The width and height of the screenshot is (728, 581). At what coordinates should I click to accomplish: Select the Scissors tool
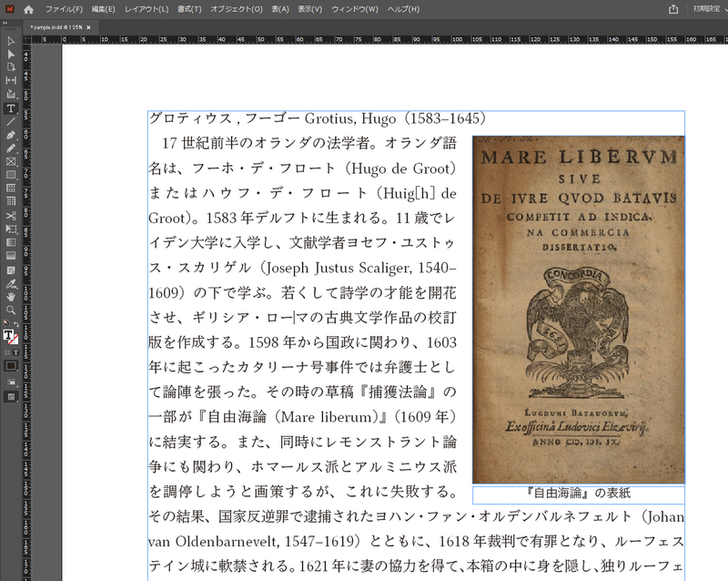pyautogui.click(x=11, y=215)
